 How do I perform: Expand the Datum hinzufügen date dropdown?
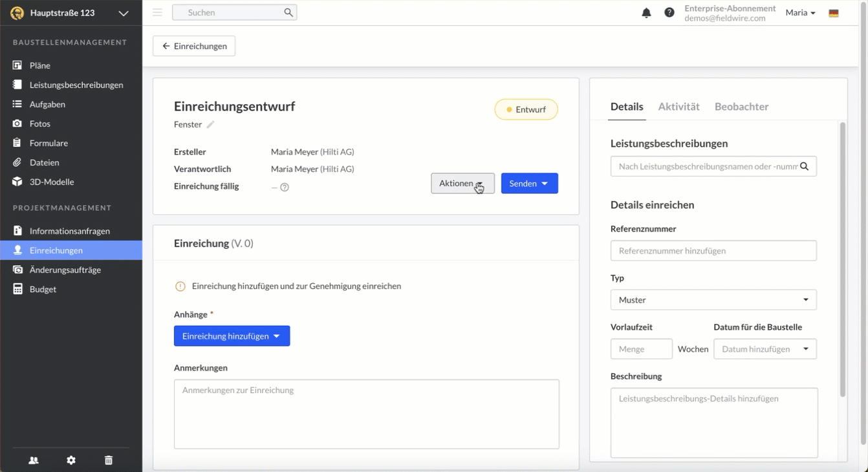pos(765,349)
